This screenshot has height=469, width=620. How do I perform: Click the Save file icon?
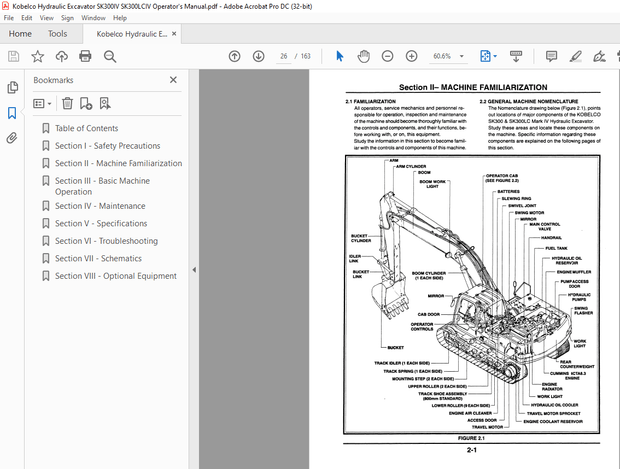13,56
